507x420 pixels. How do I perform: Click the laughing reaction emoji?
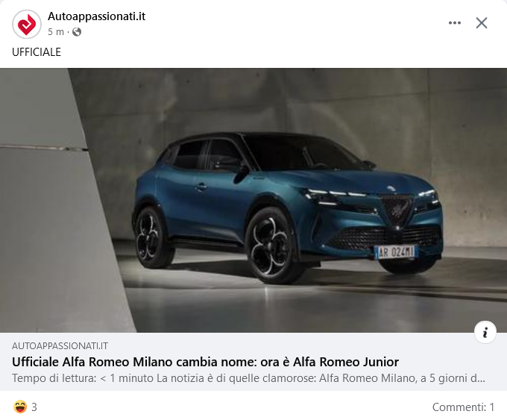click(x=19, y=407)
